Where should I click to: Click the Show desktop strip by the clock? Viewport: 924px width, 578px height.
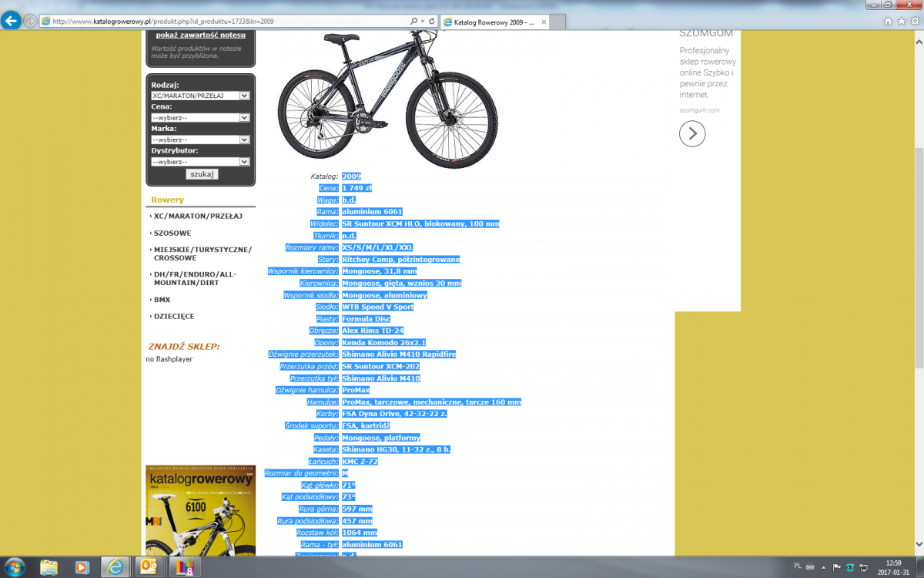point(920,567)
